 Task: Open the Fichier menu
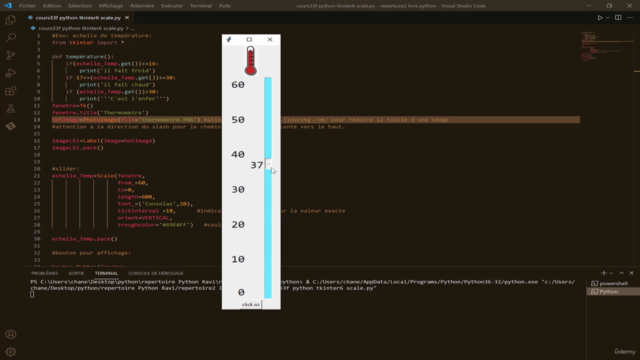27,6
